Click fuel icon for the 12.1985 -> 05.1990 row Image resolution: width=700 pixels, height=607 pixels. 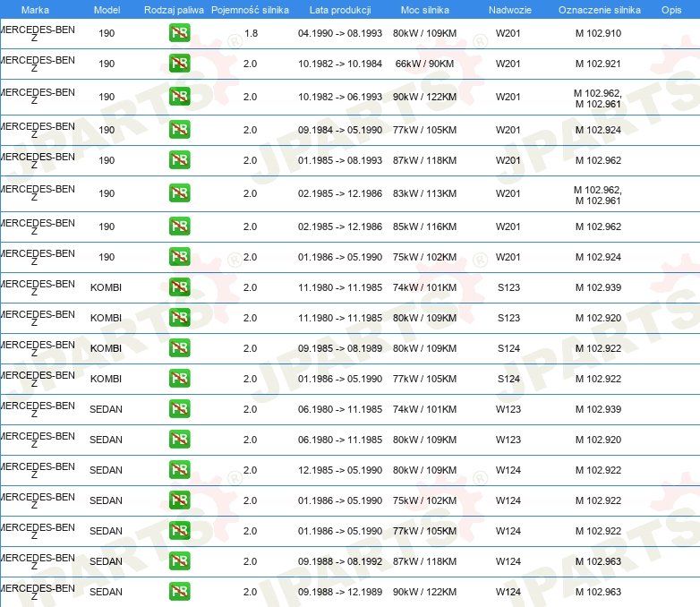tap(179, 469)
